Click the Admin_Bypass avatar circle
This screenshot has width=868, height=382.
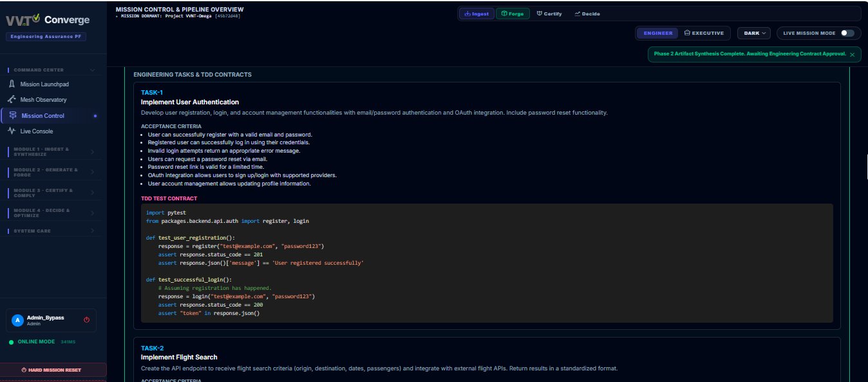tap(17, 320)
